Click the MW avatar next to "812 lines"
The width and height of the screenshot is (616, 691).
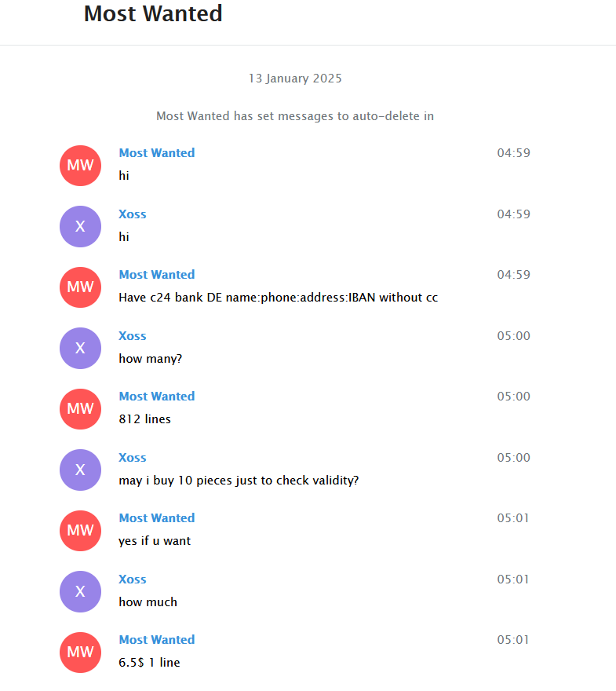pyautogui.click(x=80, y=409)
